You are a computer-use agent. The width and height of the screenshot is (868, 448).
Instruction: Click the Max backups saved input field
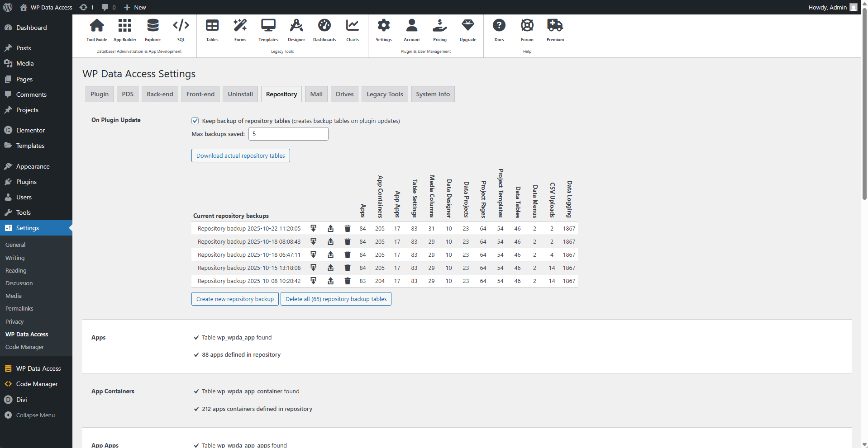pos(288,134)
